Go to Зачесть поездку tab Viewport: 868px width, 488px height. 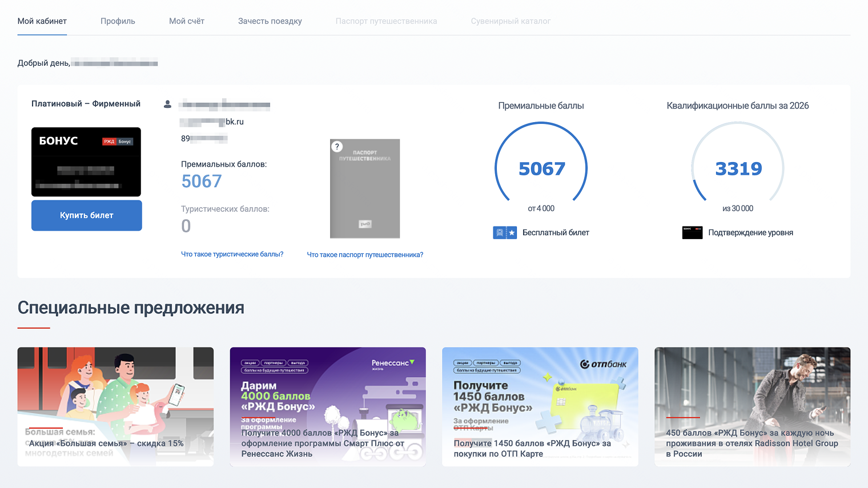(x=270, y=21)
